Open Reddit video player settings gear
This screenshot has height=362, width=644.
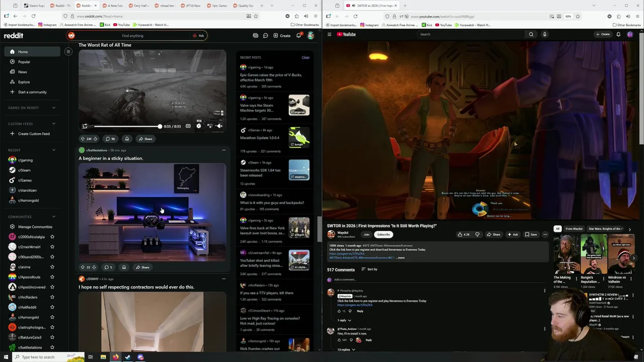coord(198,126)
